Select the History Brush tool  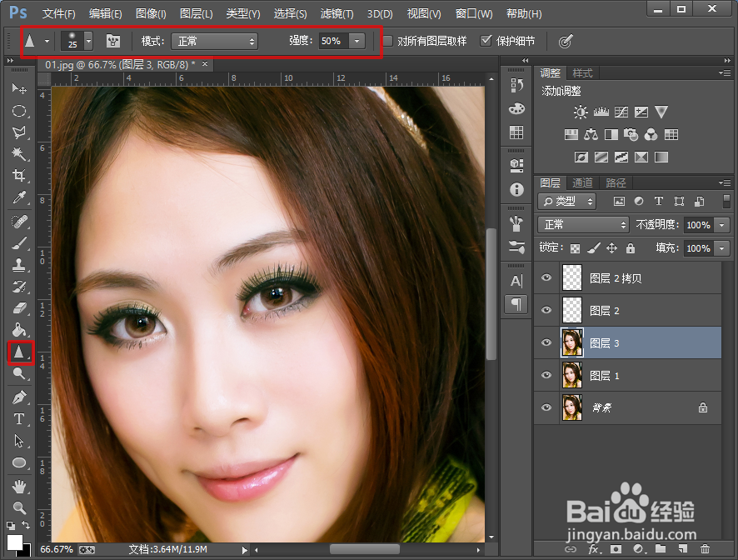click(x=19, y=287)
